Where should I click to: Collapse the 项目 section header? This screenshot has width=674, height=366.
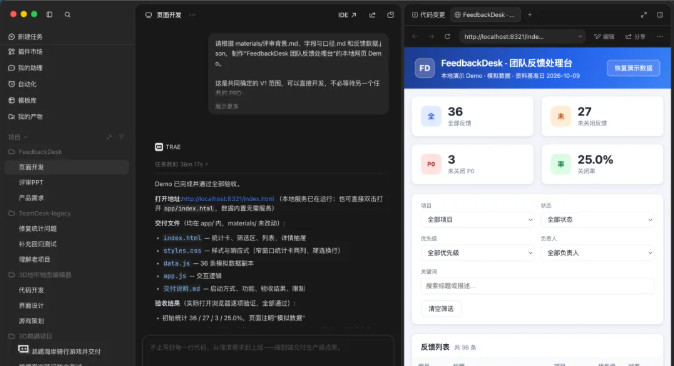tap(17, 137)
